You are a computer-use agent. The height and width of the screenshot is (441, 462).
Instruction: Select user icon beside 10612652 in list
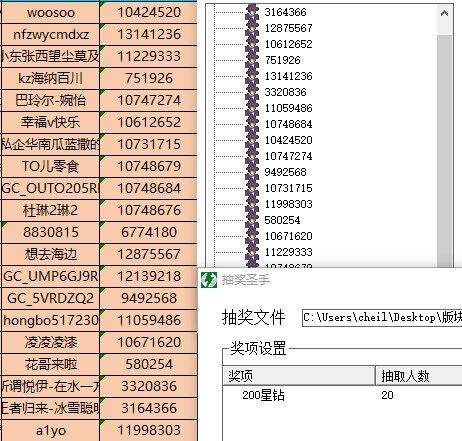[252, 44]
